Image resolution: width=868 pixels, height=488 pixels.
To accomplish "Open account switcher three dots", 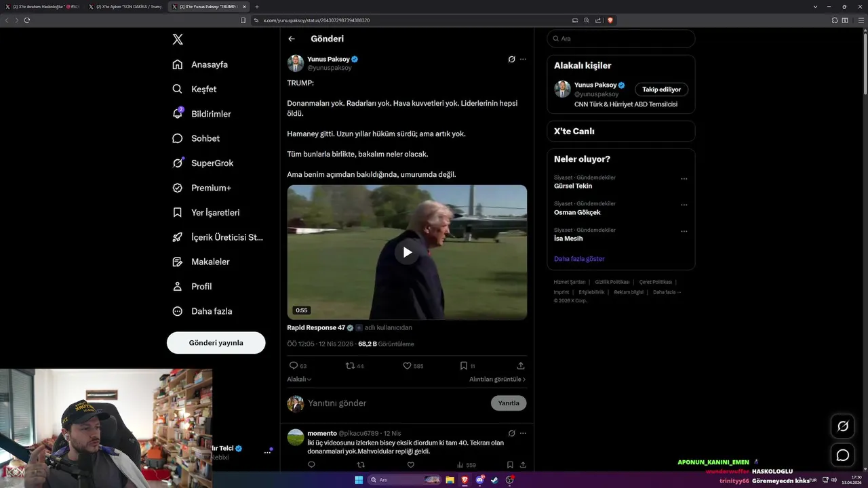I will pyautogui.click(x=267, y=452).
